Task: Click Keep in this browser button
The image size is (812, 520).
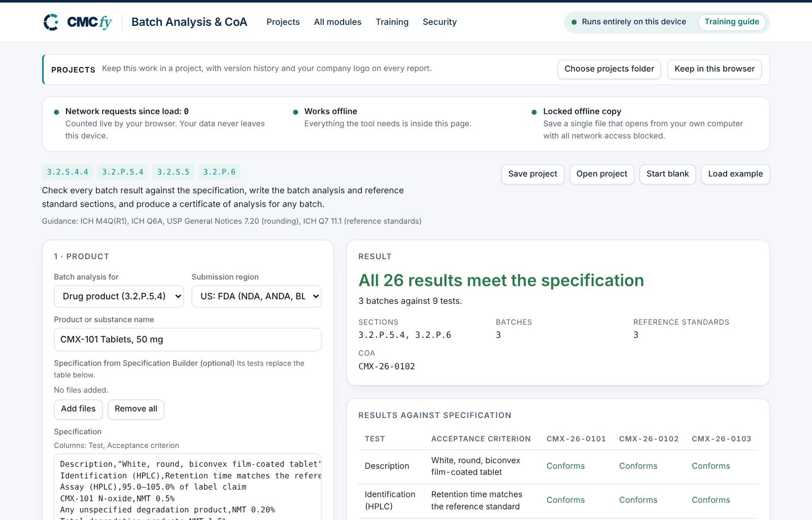Action: 715,69
